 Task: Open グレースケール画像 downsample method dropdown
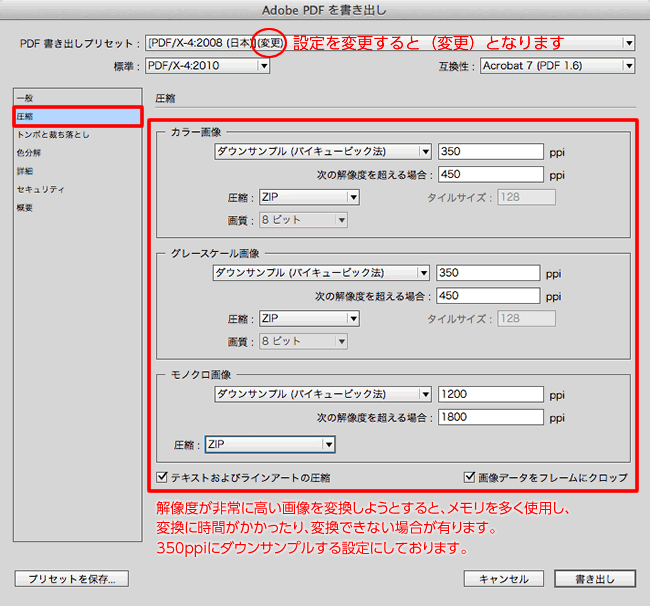click(321, 273)
